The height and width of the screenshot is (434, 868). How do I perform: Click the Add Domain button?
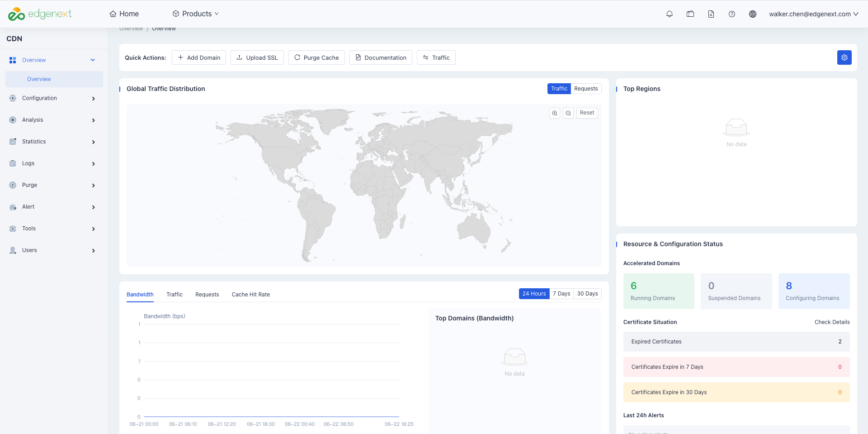click(199, 57)
